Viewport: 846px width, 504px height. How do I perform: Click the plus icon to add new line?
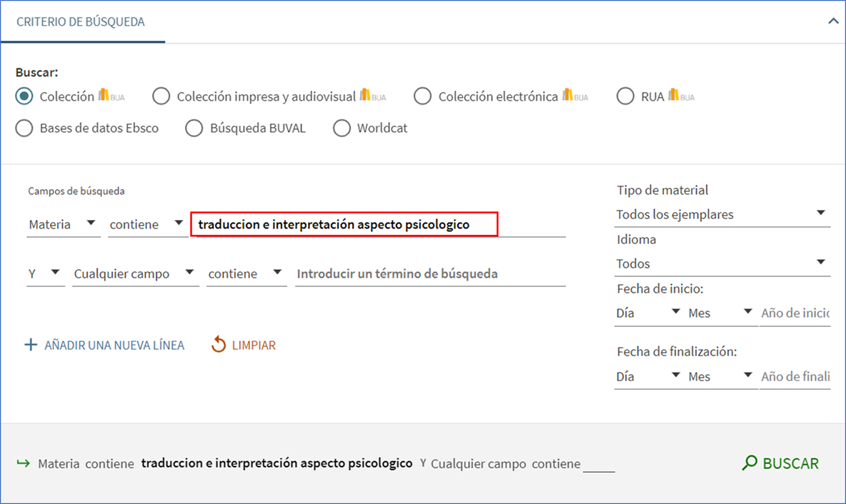(x=30, y=346)
